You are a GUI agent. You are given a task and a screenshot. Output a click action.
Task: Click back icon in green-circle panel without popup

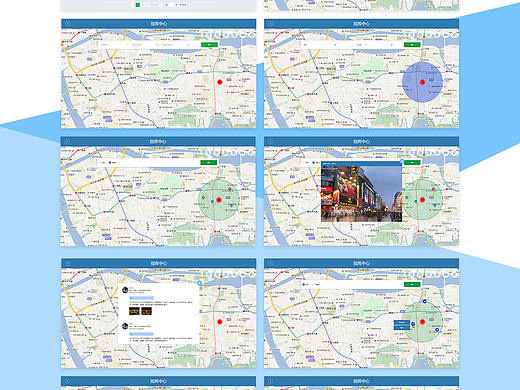(67, 141)
